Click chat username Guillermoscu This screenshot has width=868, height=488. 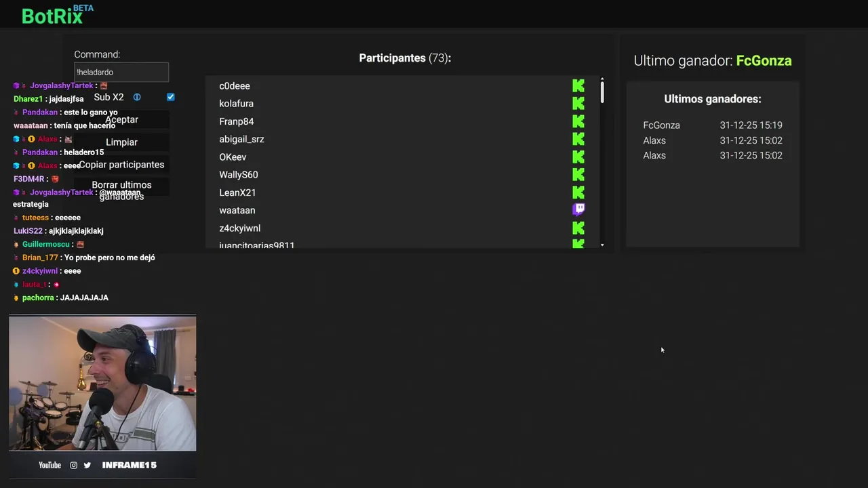click(x=46, y=244)
